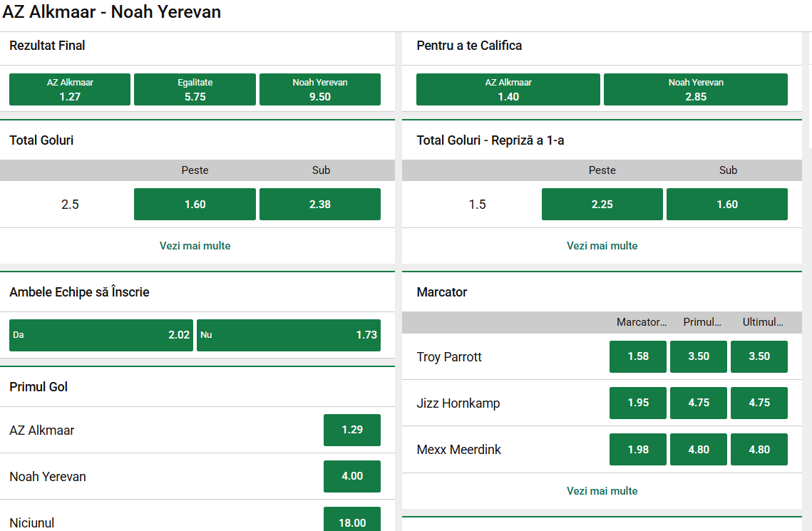Expand Vezi mai multe under Total Goluri

coord(195,246)
